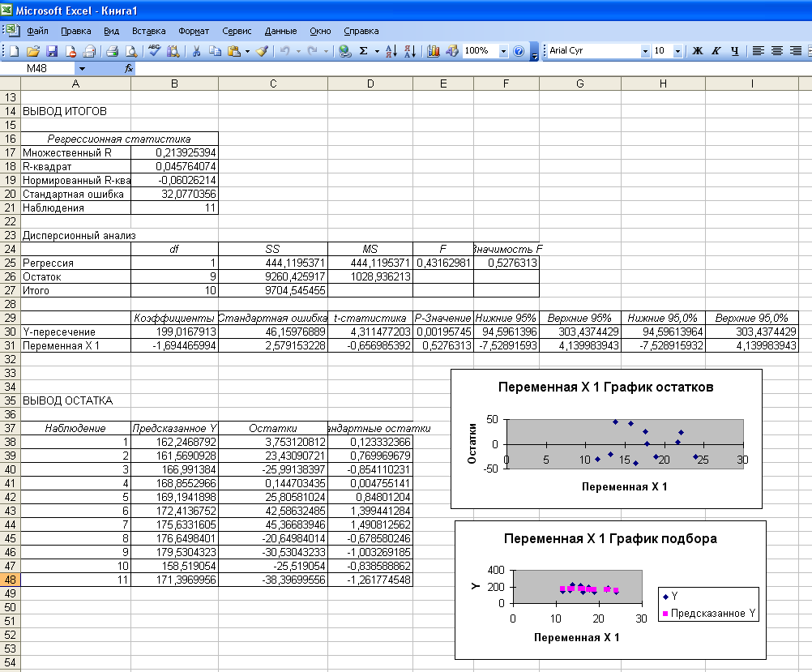The height and width of the screenshot is (672, 812).
Task: Open the AutoSum functions dropdown arrow
Action: [377, 51]
